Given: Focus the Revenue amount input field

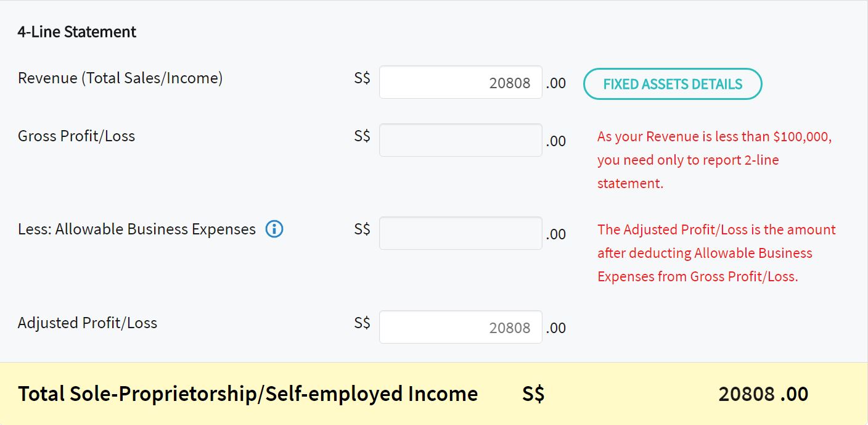Looking at the screenshot, I should click(x=461, y=83).
